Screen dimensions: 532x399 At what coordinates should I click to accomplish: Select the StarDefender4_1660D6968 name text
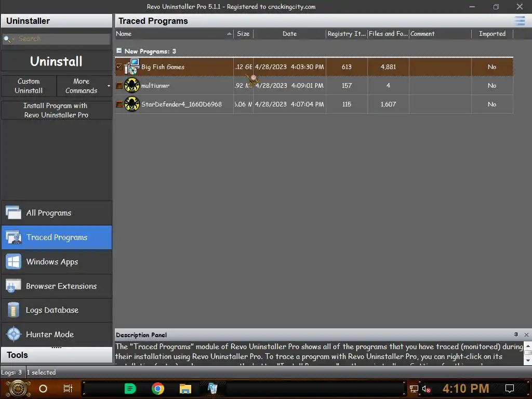[x=181, y=104]
